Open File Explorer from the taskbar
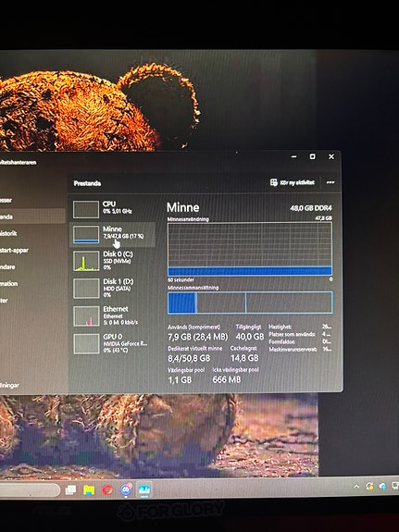 (89, 490)
